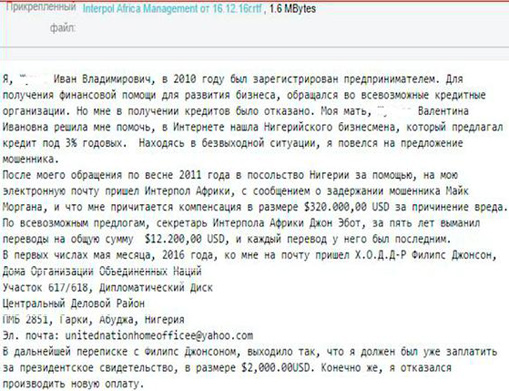Click the line Дома Организации Объединенных Наций
Image resolution: width=509 pixels, height=391 pixels.
(102, 271)
